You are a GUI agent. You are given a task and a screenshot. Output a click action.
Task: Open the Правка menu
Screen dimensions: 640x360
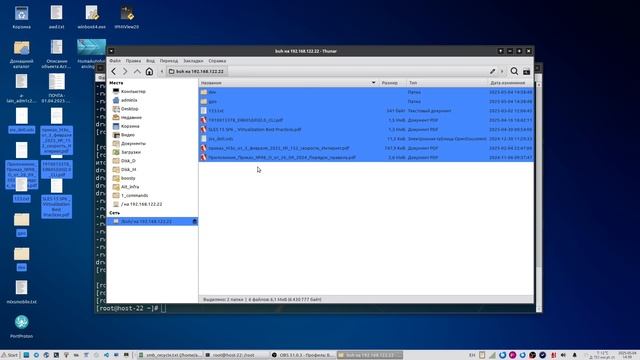(x=133, y=61)
